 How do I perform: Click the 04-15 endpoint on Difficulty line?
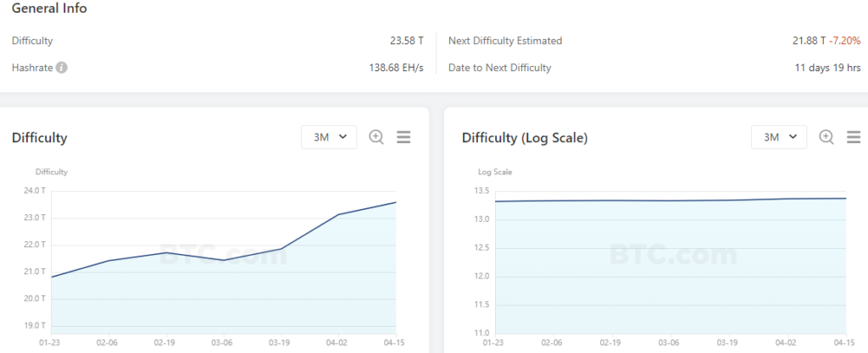pyautogui.click(x=395, y=202)
